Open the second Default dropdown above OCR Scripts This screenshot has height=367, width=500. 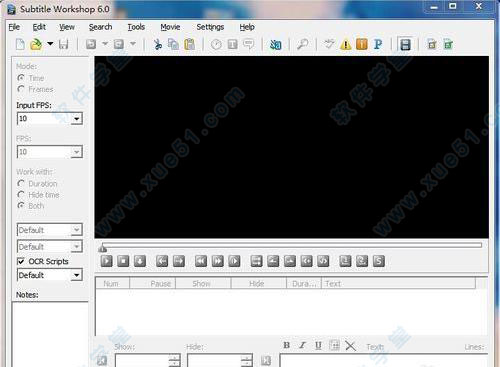tap(77, 246)
